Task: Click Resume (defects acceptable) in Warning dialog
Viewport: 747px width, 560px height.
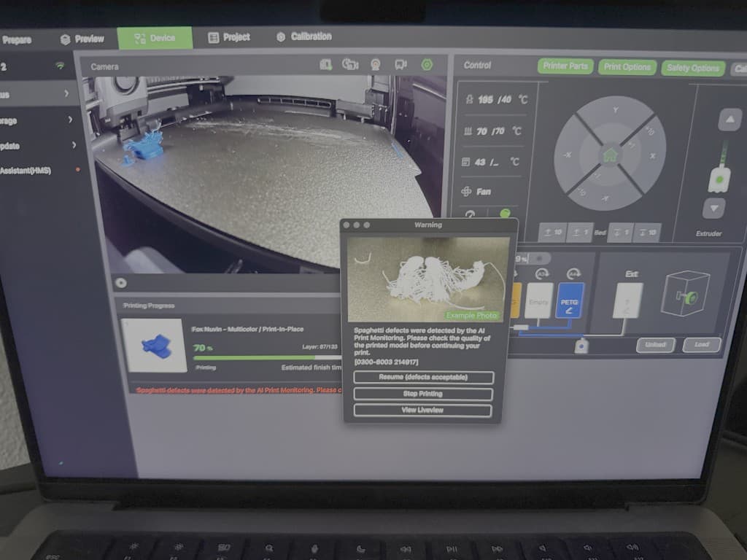Action: coord(423,377)
